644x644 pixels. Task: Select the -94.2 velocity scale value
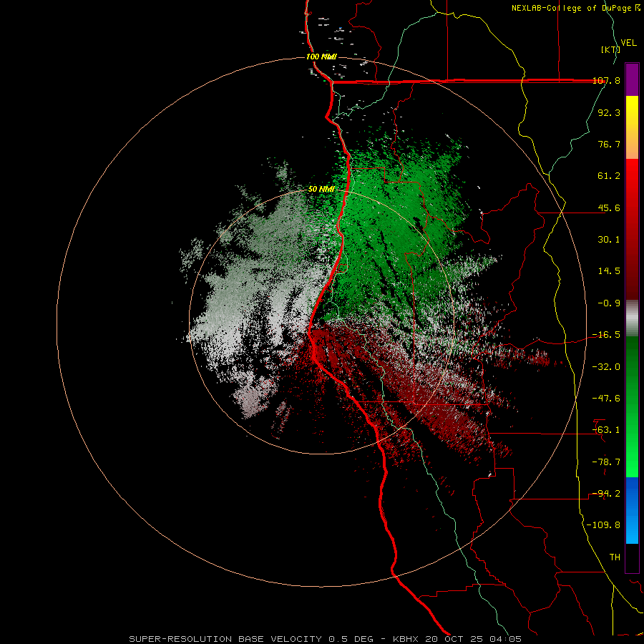pos(606,493)
